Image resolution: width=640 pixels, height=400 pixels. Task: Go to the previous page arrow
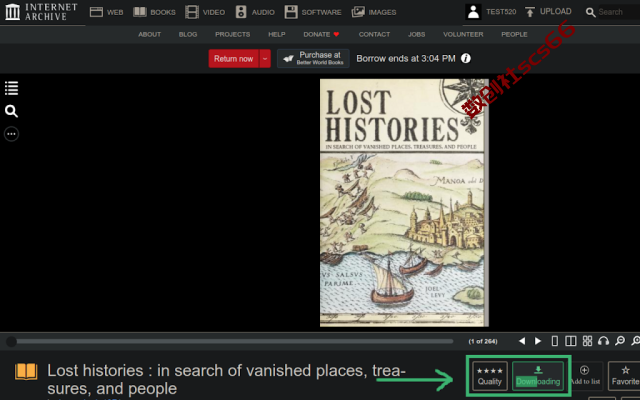[x=522, y=341]
